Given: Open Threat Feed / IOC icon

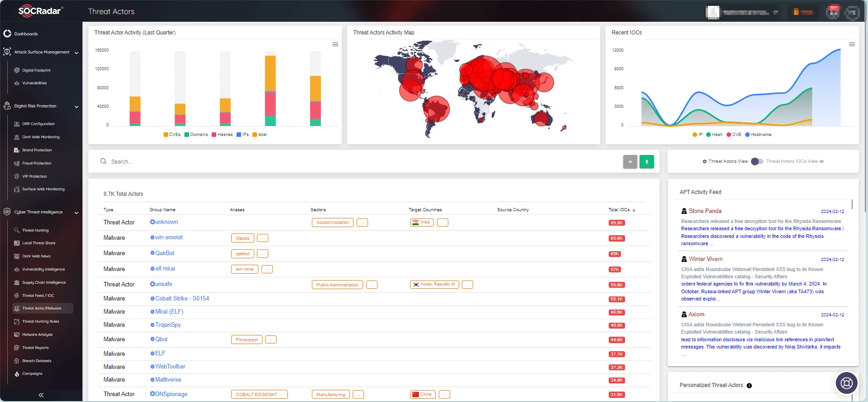Looking at the screenshot, I should 17,295.
